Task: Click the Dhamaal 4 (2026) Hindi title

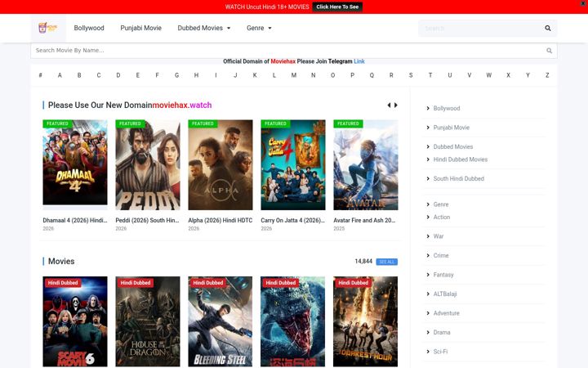Action: click(x=75, y=221)
